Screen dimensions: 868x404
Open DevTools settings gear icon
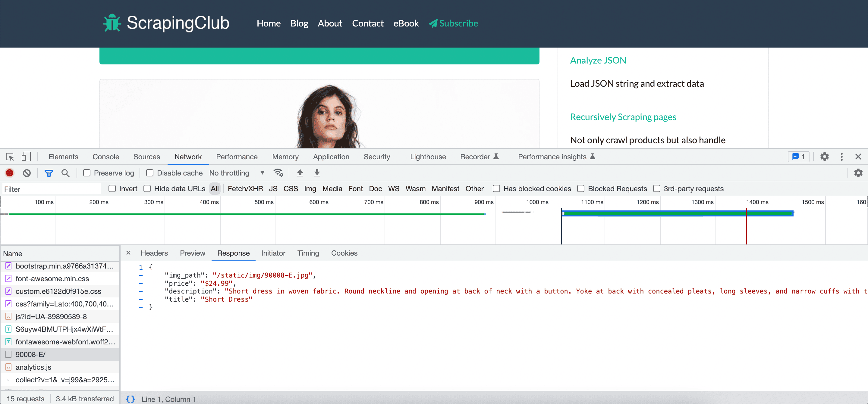coord(824,157)
